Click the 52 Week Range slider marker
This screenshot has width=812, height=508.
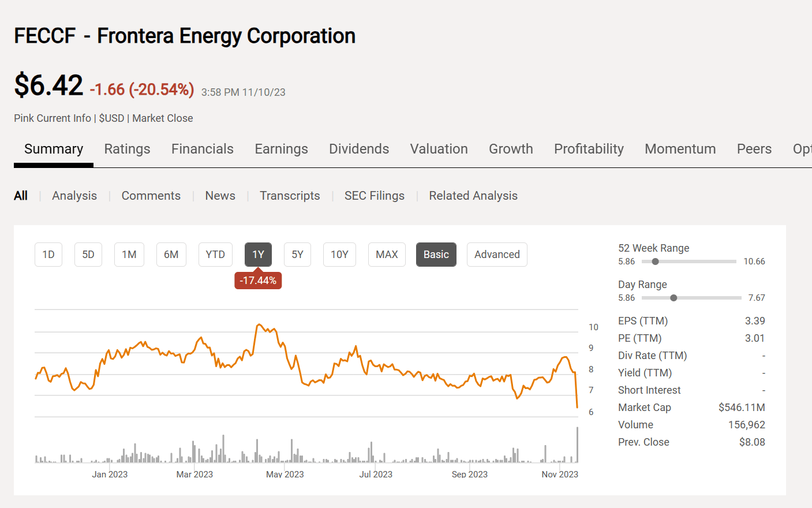(654, 261)
